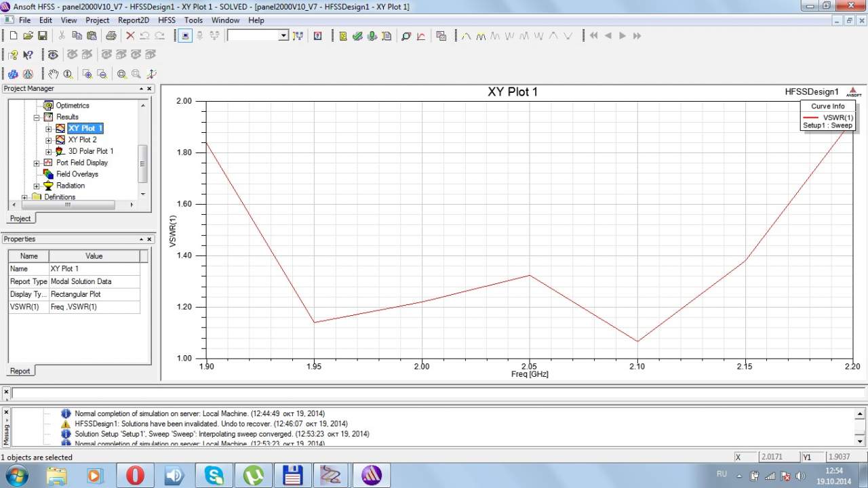Switch to the Report tab
Image resolution: width=868 pixels, height=488 pixels.
[x=20, y=371]
